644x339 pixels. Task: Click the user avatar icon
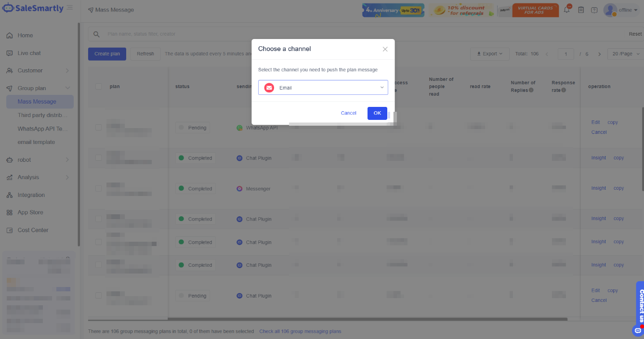[x=610, y=10]
